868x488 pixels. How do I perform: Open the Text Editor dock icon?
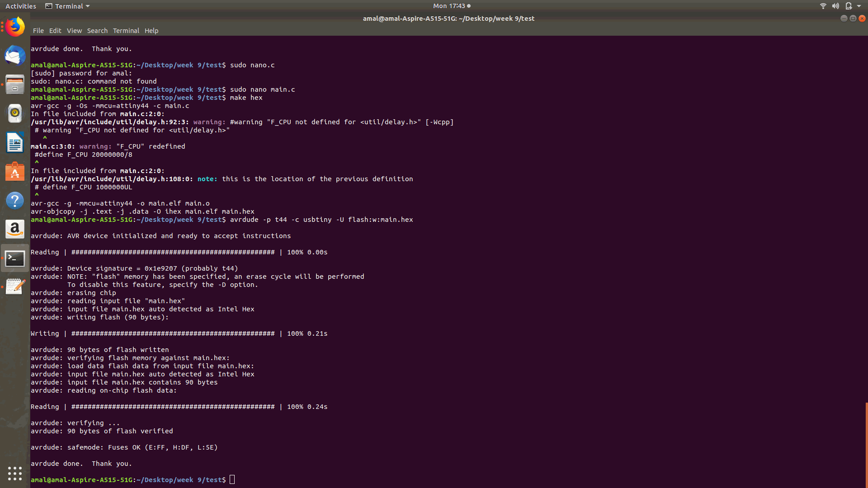tap(15, 286)
